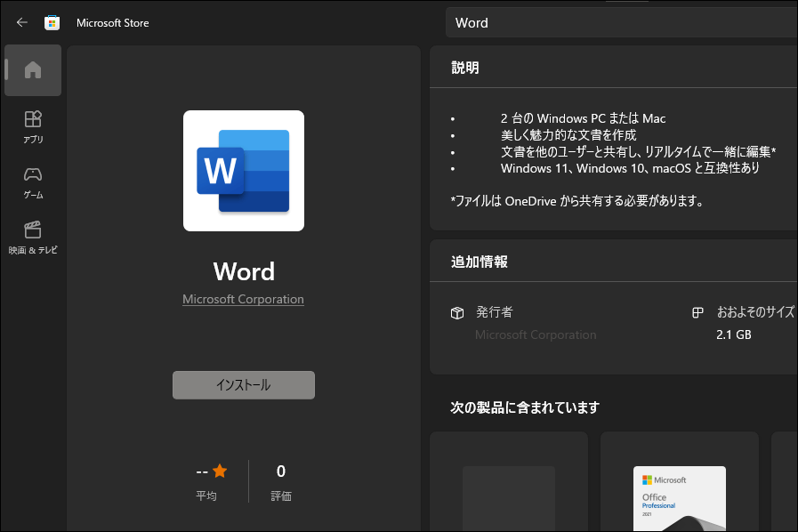Click the Microsoft Store logo icon
This screenshot has height=532, width=798.
[x=52, y=23]
